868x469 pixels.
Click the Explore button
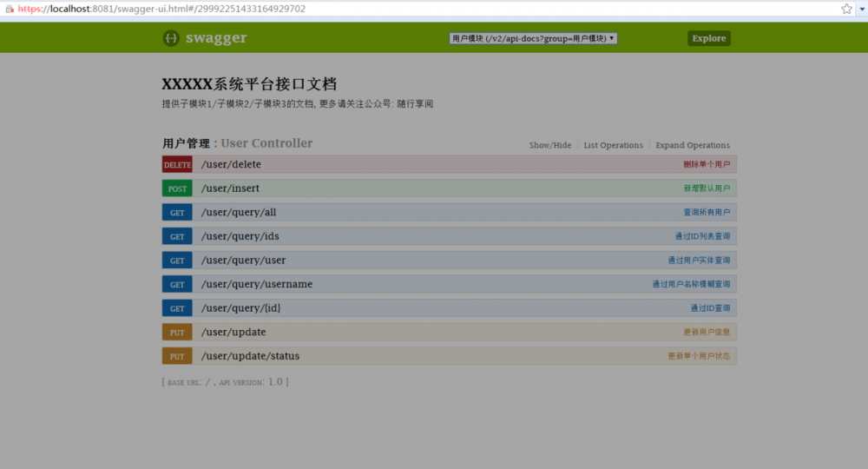[708, 38]
